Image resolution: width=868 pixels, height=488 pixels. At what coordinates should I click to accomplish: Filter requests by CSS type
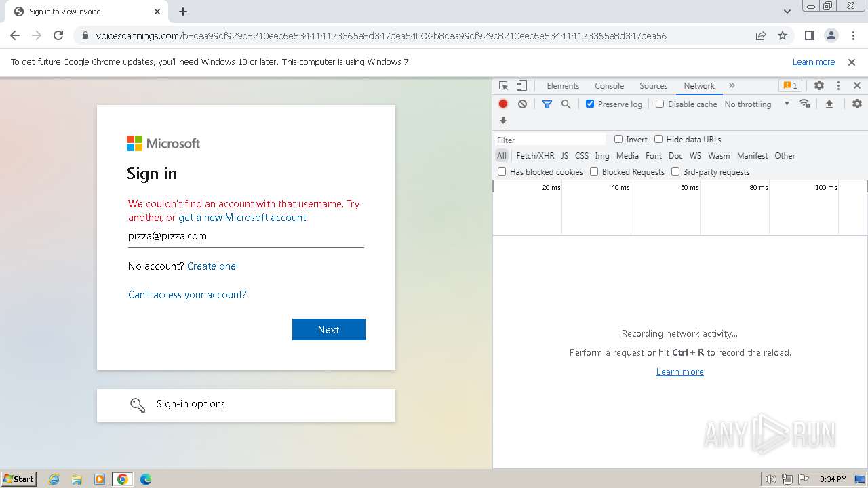[582, 155]
